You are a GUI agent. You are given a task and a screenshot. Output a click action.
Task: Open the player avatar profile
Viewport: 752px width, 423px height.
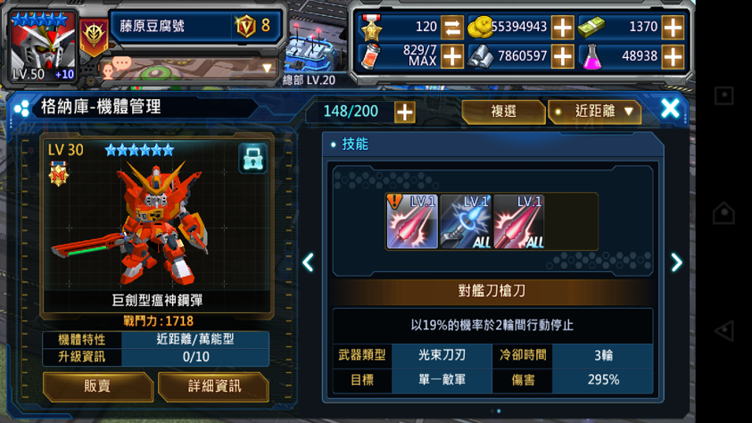(x=43, y=47)
